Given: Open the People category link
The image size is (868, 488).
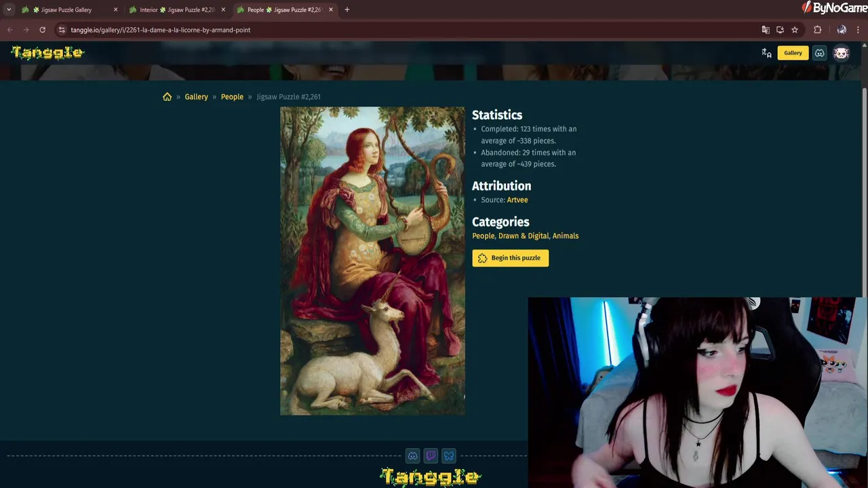Looking at the screenshot, I should (484, 236).
